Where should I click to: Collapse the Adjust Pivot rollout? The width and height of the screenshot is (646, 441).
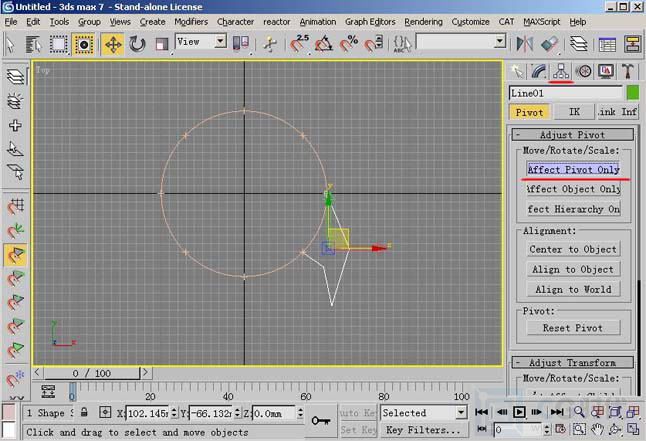click(x=572, y=135)
